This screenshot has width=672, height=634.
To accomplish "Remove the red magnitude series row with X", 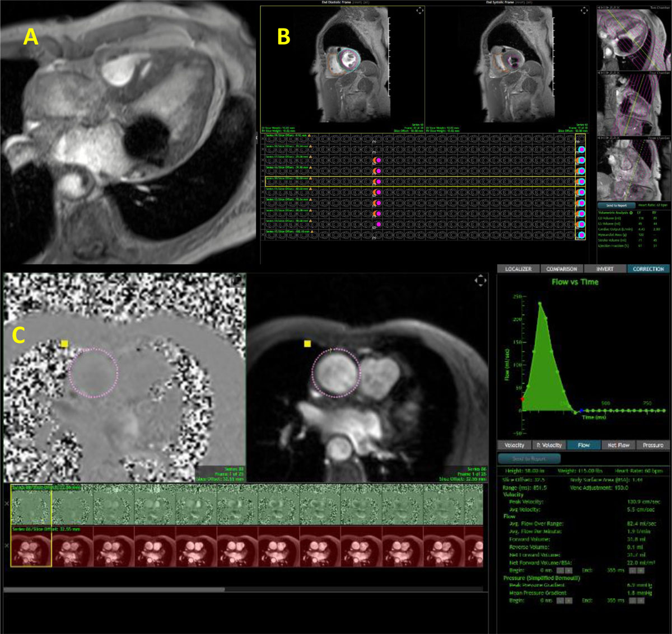I will coord(7,546).
